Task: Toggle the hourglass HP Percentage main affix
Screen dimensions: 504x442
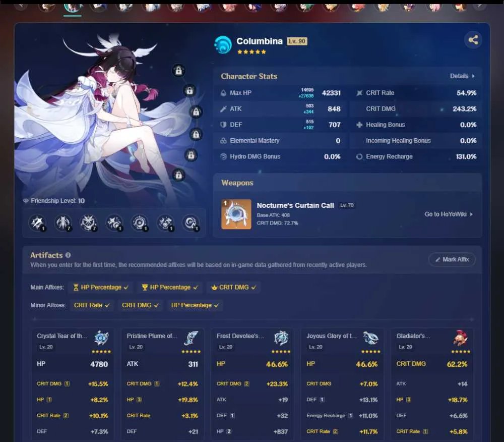Action: 100,287
